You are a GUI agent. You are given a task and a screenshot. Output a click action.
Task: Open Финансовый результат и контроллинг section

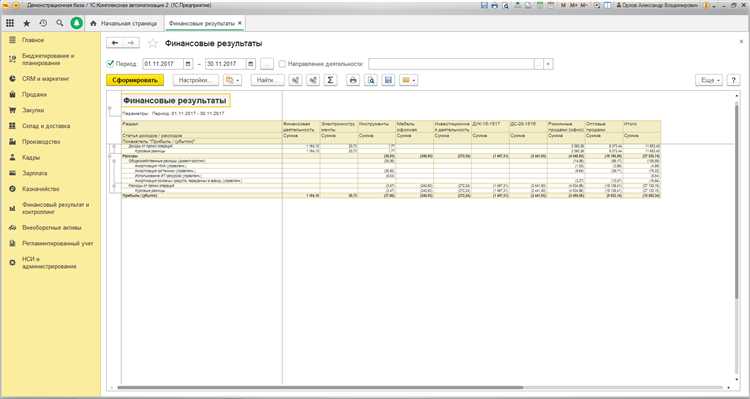[50, 208]
